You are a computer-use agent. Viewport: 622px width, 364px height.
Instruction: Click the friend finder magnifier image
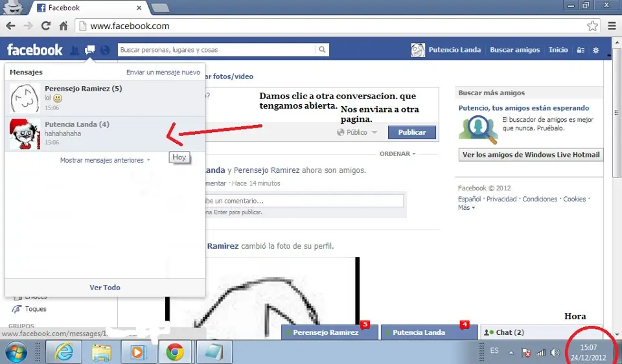pyautogui.click(x=478, y=130)
